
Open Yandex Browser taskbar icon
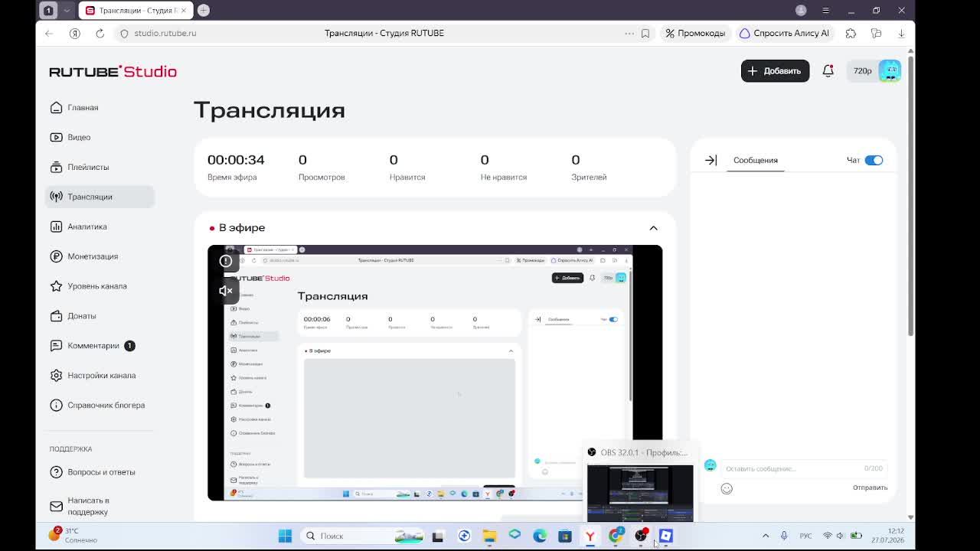(x=590, y=536)
